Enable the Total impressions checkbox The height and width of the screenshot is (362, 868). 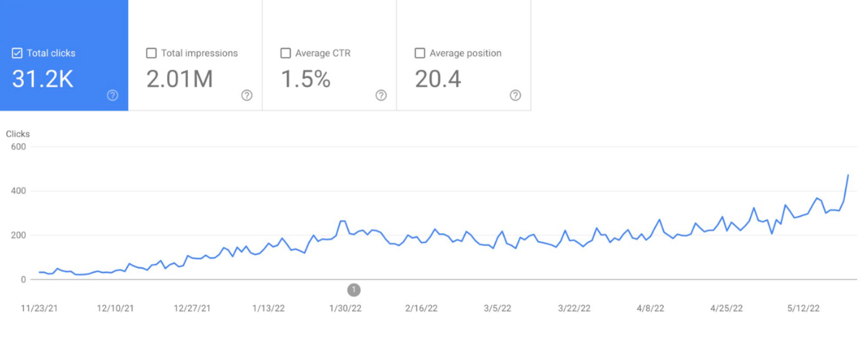[x=151, y=53]
